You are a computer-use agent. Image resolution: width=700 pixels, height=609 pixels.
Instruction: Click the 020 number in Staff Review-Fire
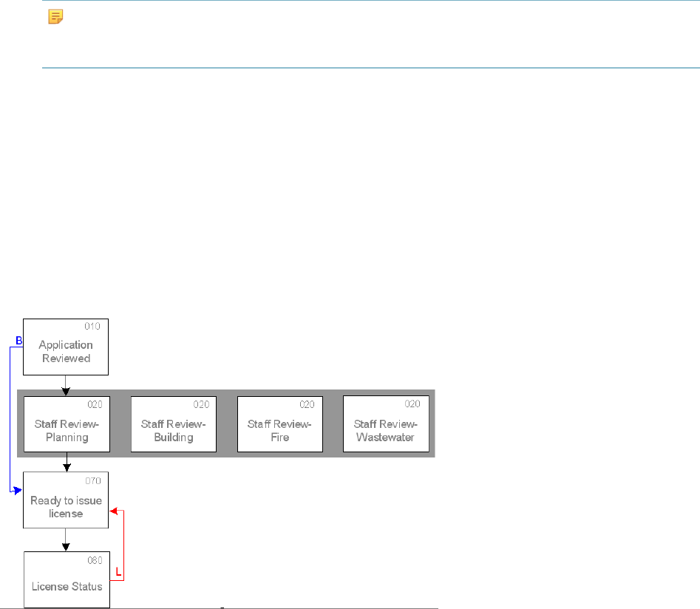pyautogui.click(x=307, y=404)
